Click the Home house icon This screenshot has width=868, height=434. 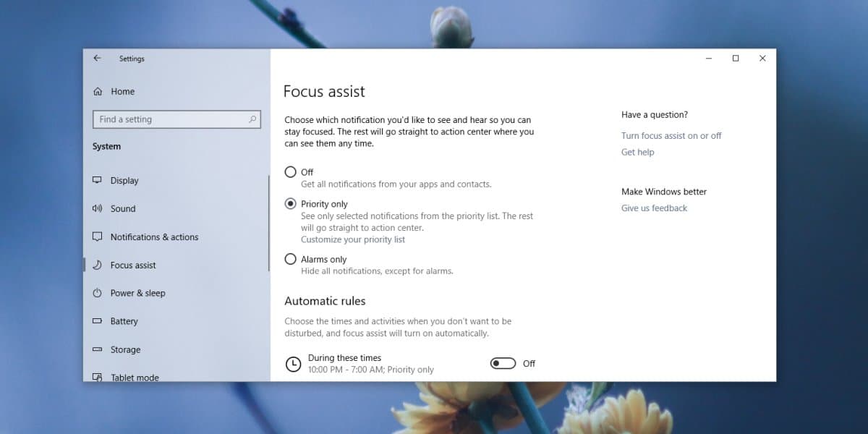[98, 91]
